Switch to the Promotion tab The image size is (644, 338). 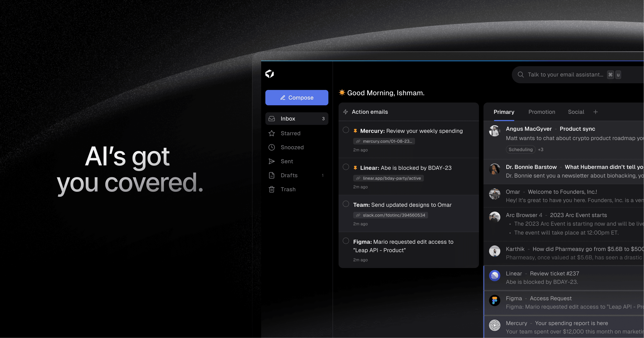tap(542, 112)
